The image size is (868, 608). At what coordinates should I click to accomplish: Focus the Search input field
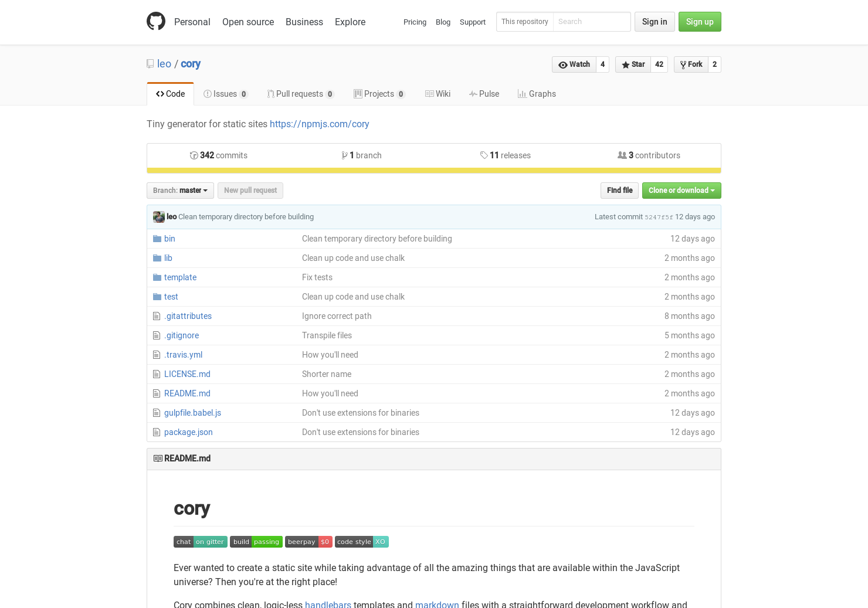(x=592, y=22)
